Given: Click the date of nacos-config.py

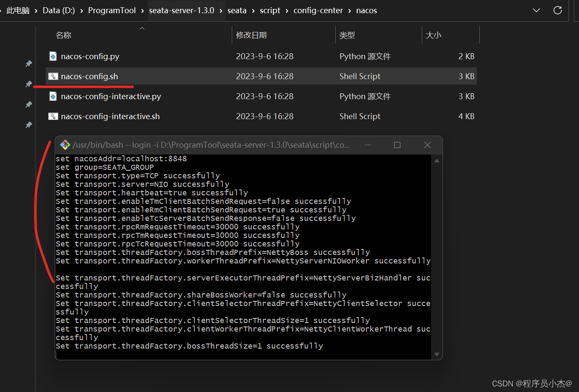Looking at the screenshot, I should [x=265, y=56].
